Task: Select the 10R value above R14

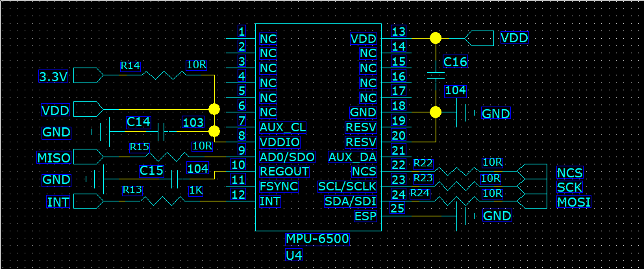Action: click(196, 66)
